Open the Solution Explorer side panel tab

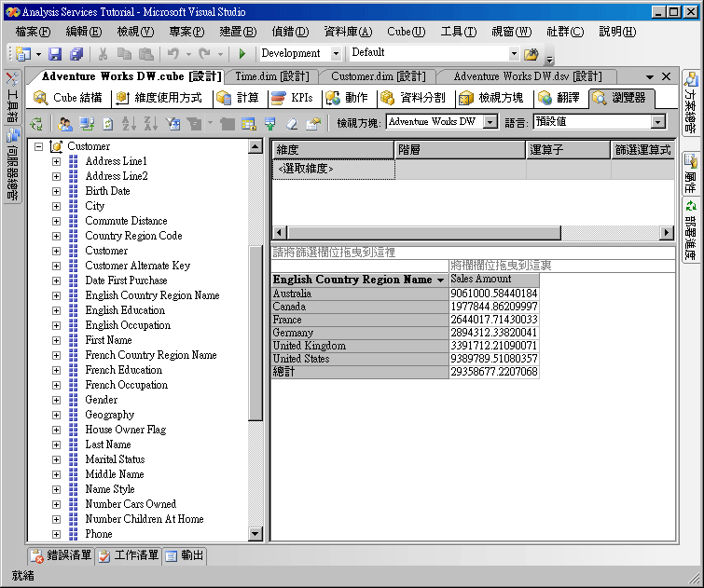click(691, 103)
